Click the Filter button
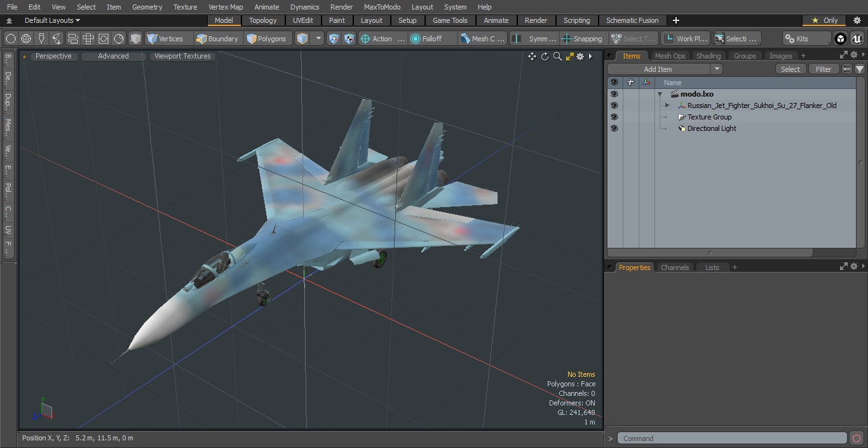Image resolution: width=868 pixels, height=448 pixels. click(x=824, y=69)
